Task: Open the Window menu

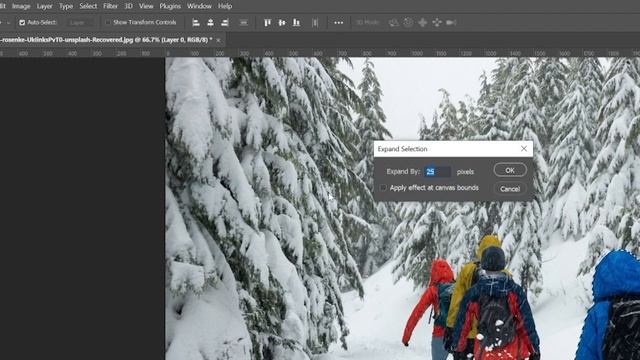Action: coord(199,6)
